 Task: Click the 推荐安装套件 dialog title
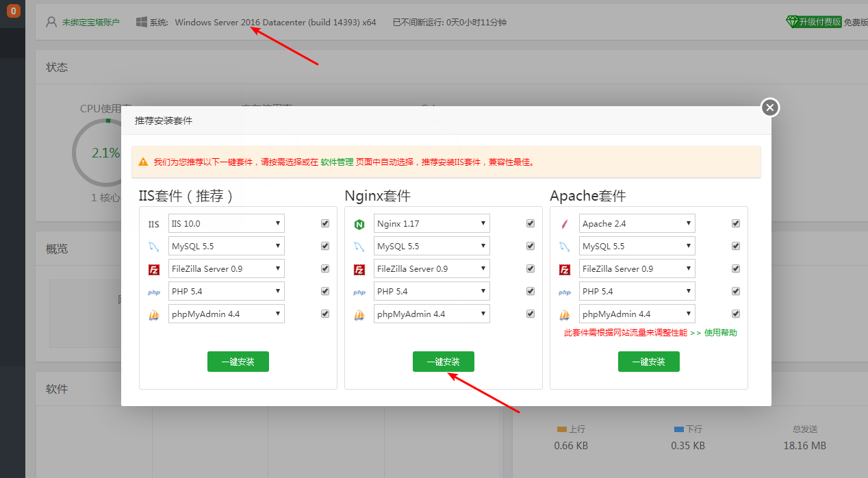pyautogui.click(x=164, y=121)
